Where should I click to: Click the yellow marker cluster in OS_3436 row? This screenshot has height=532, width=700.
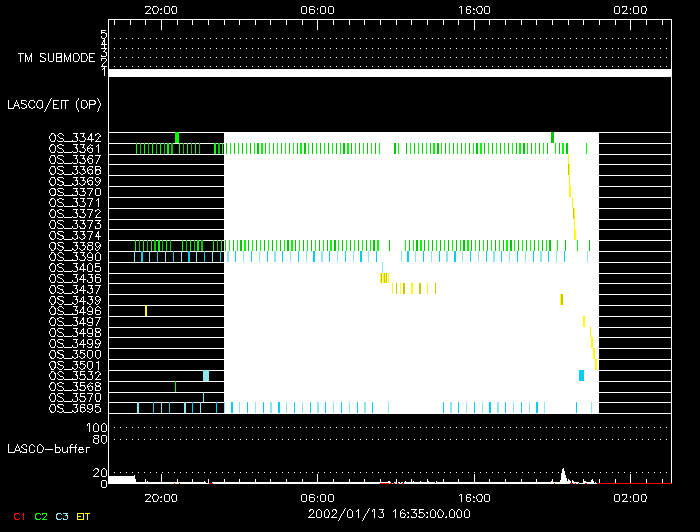coord(384,278)
